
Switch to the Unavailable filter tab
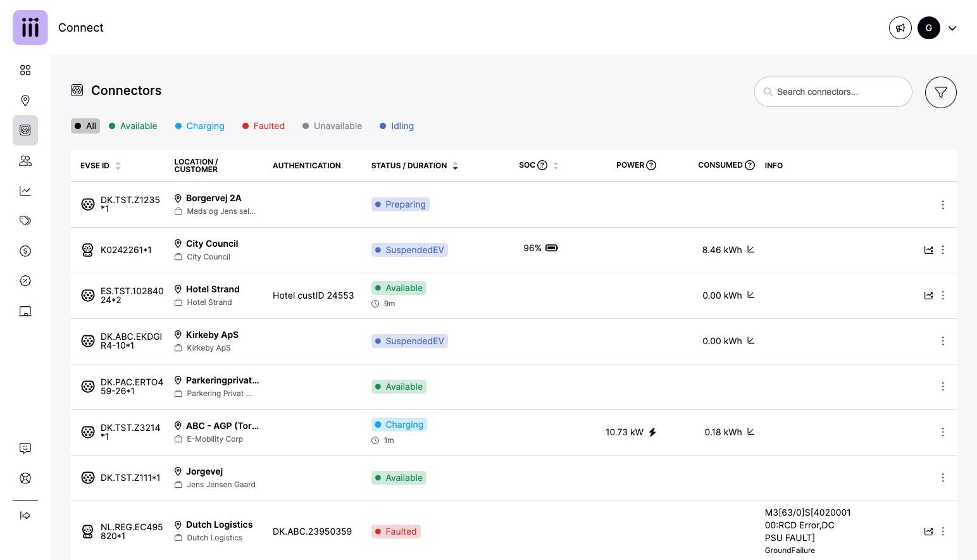pos(332,126)
